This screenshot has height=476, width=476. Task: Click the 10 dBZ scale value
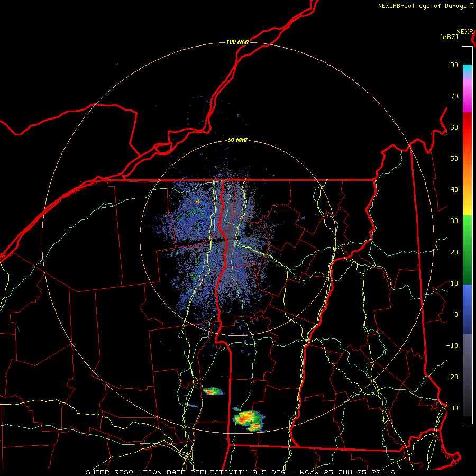click(454, 283)
